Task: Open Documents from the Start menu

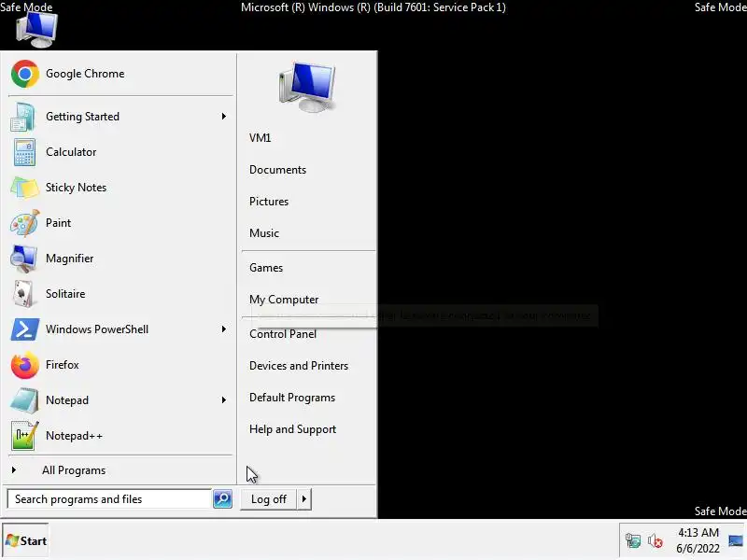Action: point(277,170)
